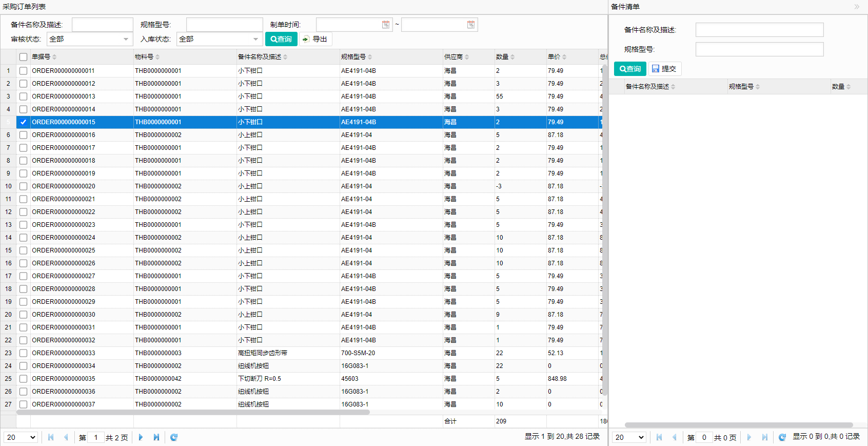The height and width of the screenshot is (446, 868).
Task: Check the ORDER000000000025 row checkbox
Action: [23, 250]
